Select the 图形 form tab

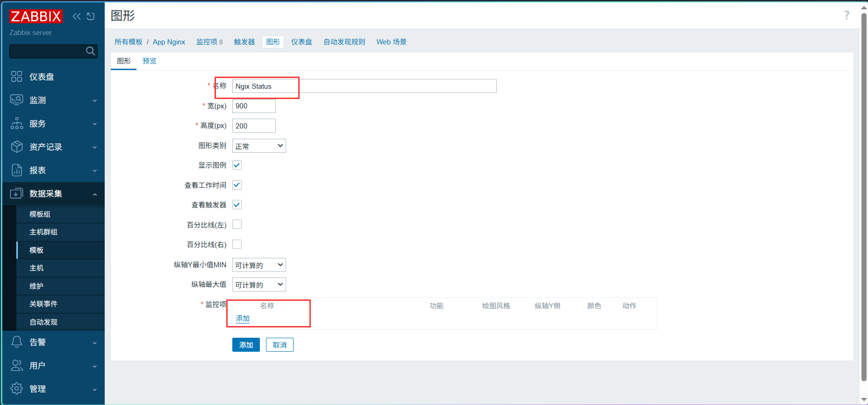124,61
